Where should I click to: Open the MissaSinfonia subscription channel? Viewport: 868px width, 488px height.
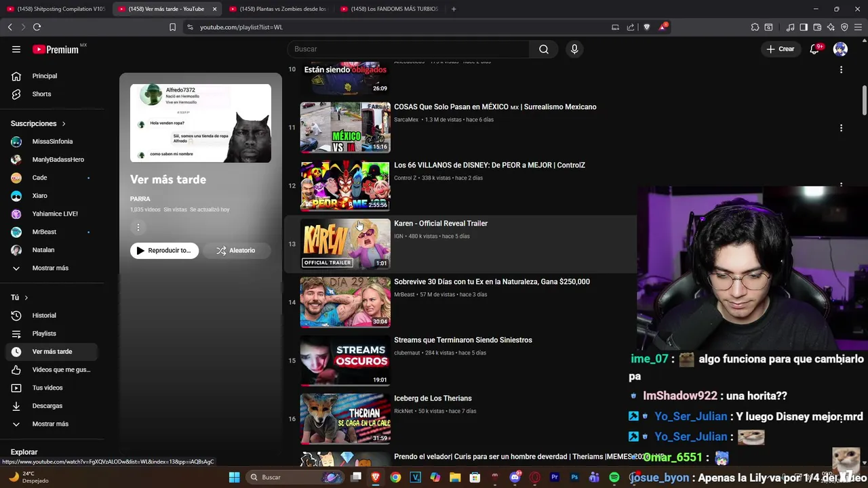53,142
